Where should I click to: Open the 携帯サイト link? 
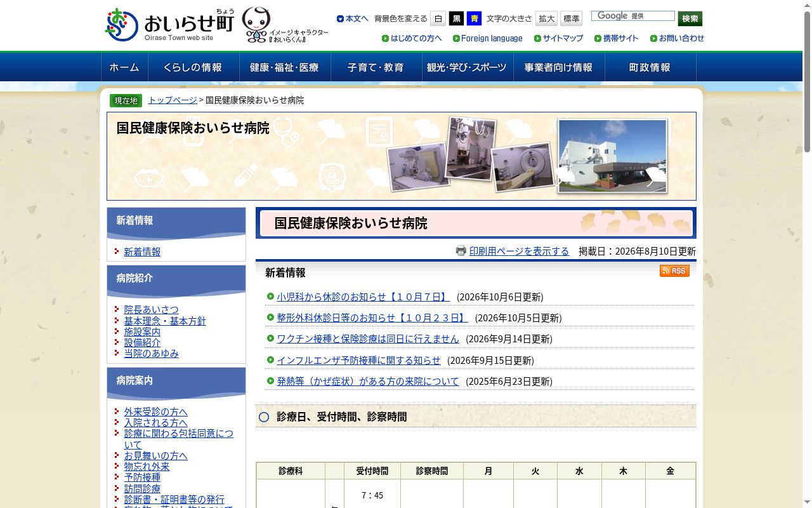[617, 38]
